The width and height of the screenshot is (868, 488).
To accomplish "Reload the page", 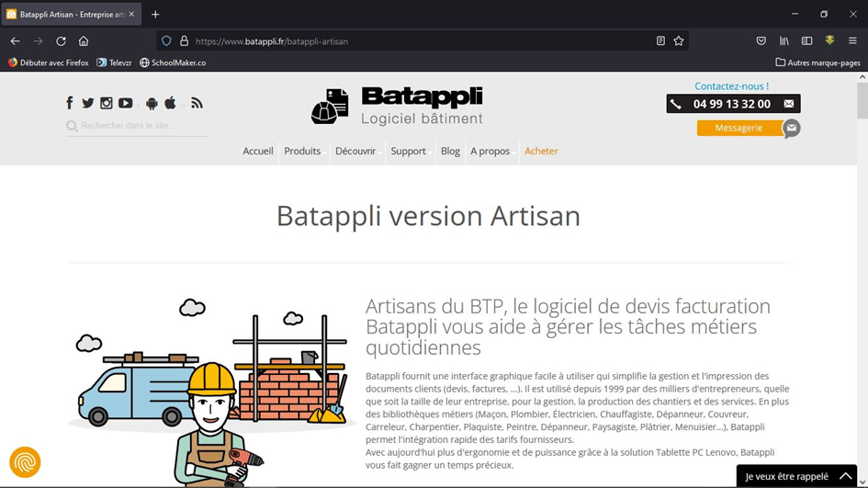I will (61, 41).
